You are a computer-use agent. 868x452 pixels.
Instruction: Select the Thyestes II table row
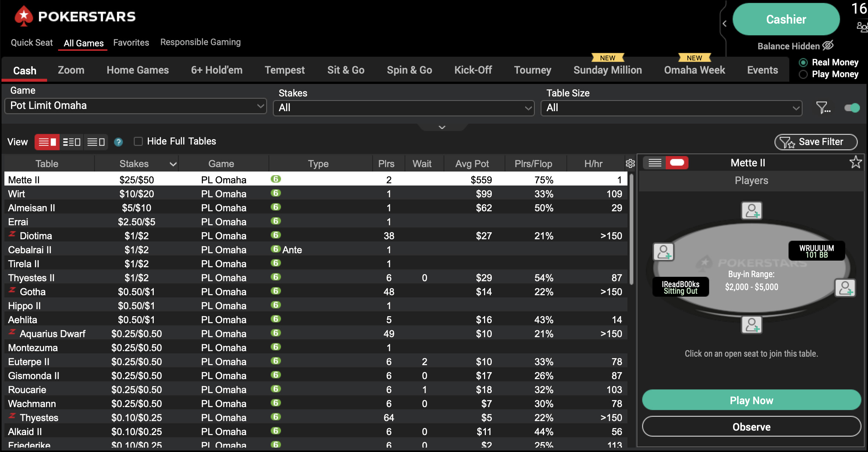coord(316,278)
